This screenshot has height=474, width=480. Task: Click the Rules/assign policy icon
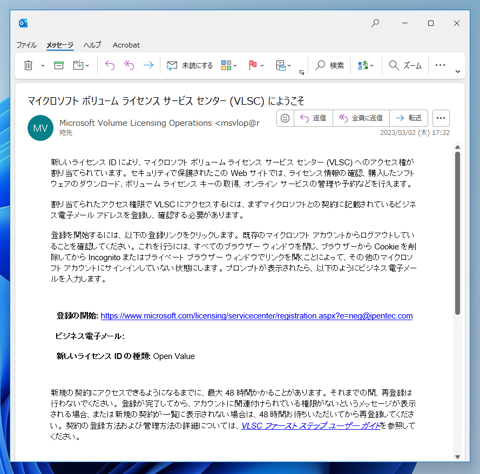point(281,65)
